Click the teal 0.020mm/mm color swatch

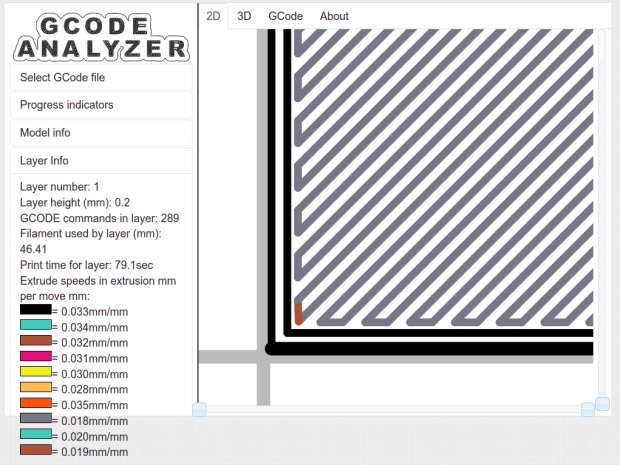[36, 434]
